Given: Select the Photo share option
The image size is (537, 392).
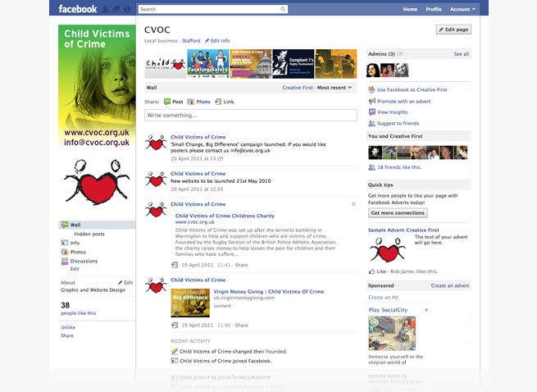Looking at the screenshot, I should click(x=198, y=102).
